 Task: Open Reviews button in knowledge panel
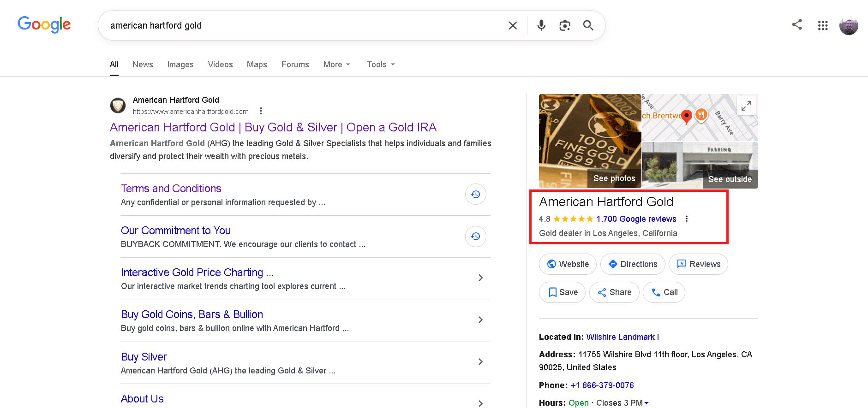click(x=698, y=264)
